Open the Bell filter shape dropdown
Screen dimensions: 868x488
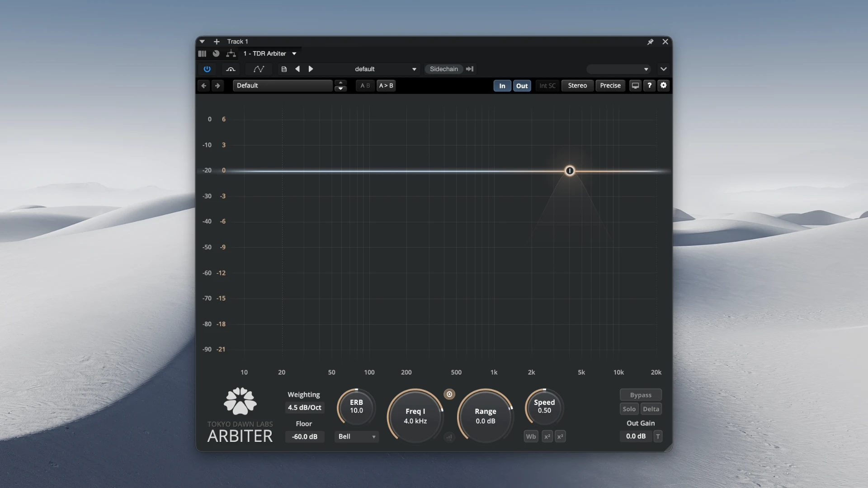(x=357, y=436)
